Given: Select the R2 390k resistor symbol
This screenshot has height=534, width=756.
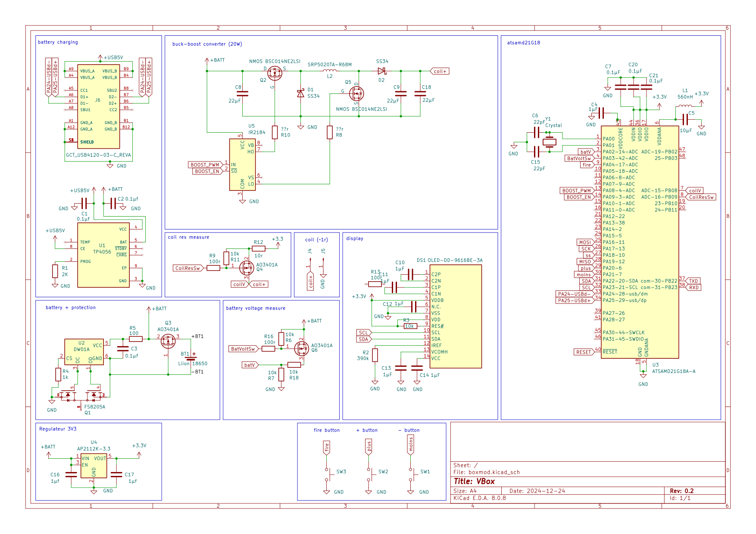Looking at the screenshot, I should point(375,355).
